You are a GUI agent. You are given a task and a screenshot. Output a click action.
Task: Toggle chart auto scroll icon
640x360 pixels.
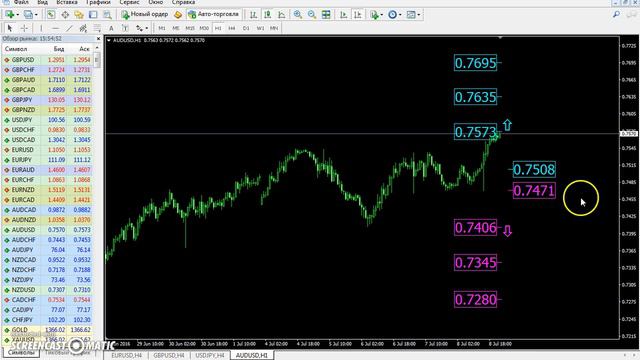pos(343,15)
